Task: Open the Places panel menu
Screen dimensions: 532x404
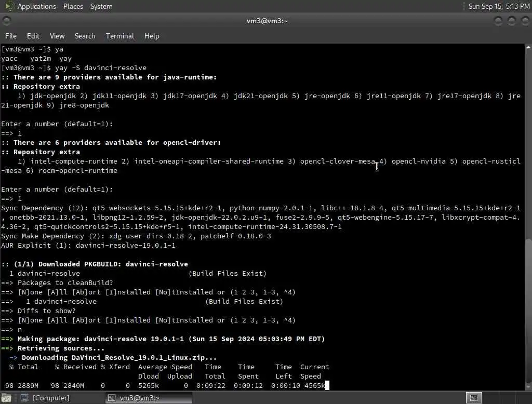Action: (73, 6)
